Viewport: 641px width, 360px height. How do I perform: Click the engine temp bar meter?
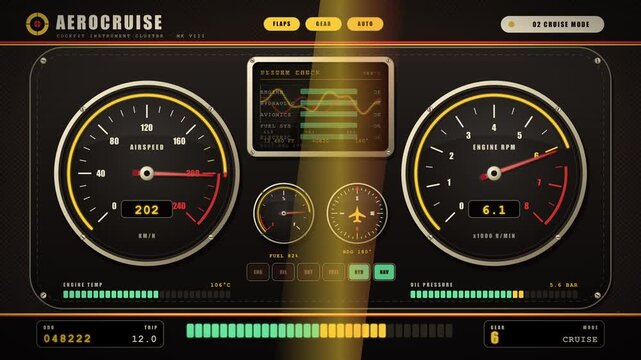click(147, 294)
